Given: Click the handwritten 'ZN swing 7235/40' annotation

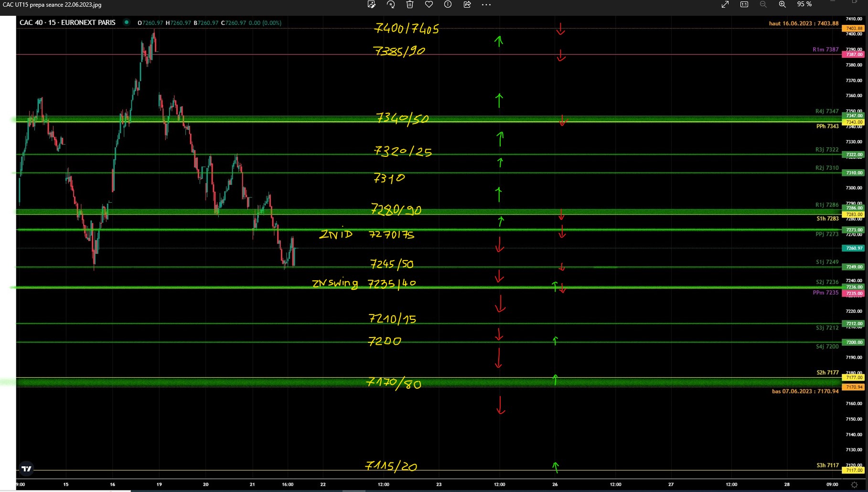Looking at the screenshot, I should (x=364, y=283).
